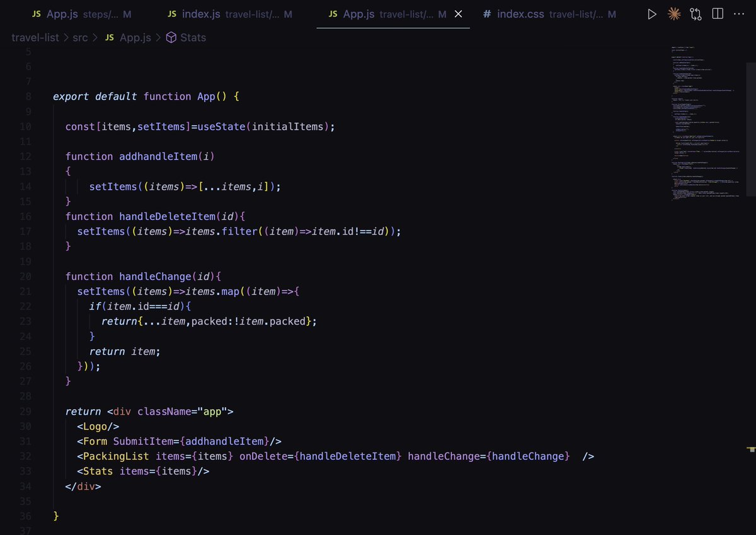Click 'setItems((items)=>[...items,i]);' on line 14

(x=185, y=187)
